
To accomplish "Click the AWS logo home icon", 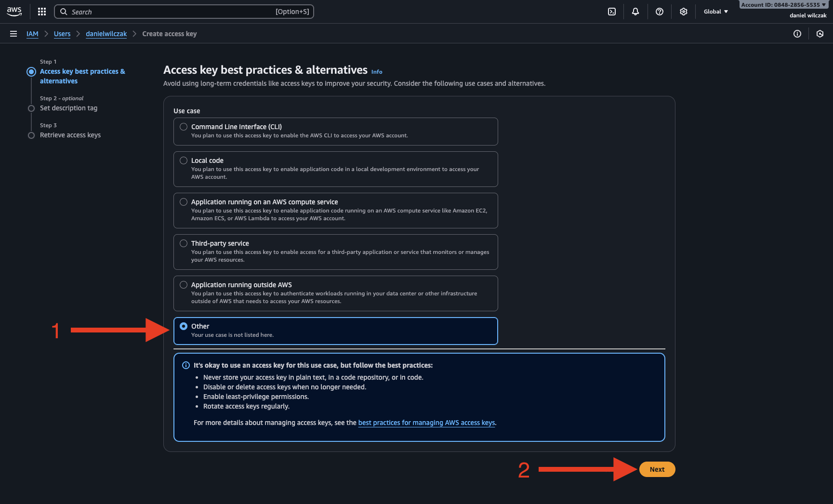I will (14, 12).
